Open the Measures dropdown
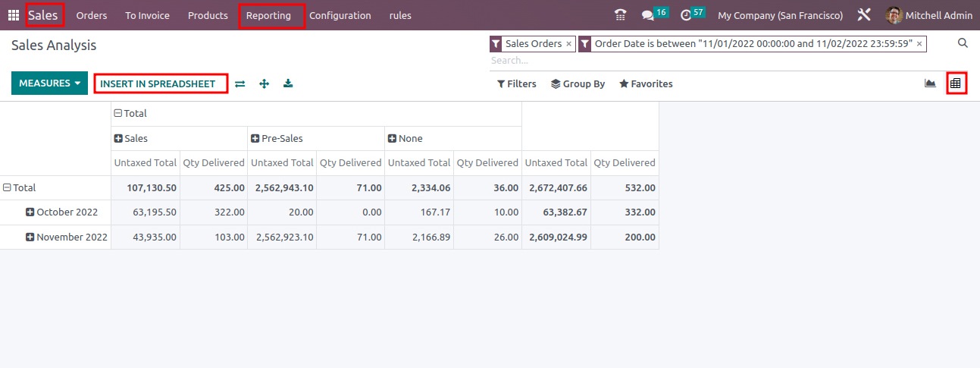 50,83
